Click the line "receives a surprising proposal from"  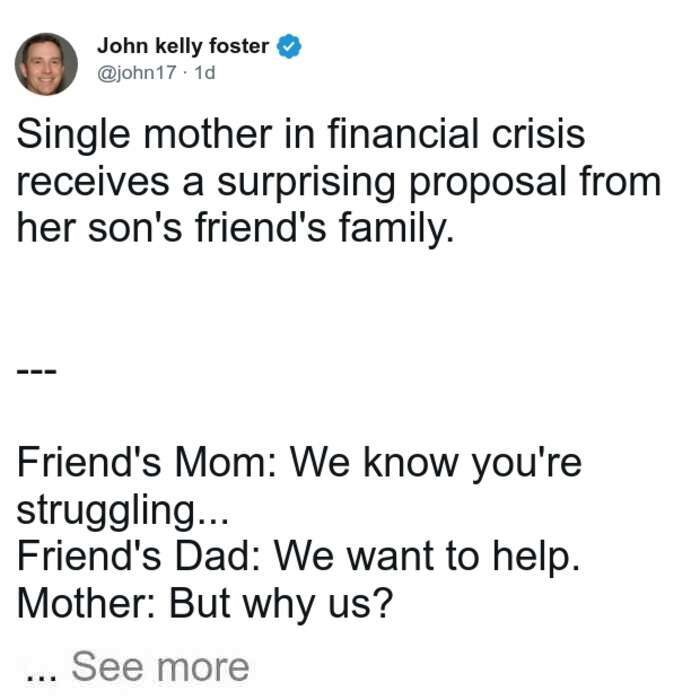click(338, 183)
